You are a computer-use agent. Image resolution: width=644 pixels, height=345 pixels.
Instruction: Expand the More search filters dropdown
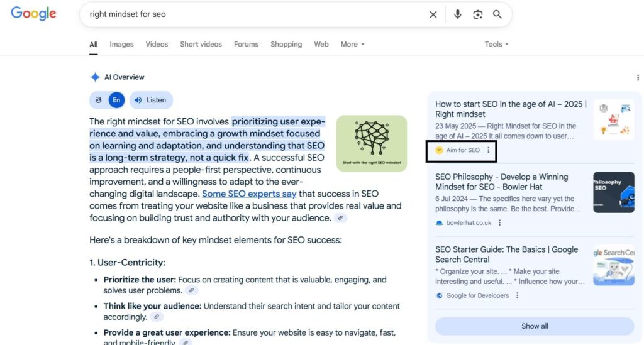[352, 44]
